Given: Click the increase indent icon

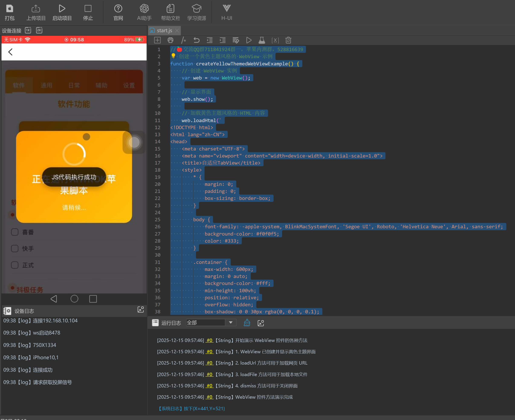Looking at the screenshot, I should [223, 40].
